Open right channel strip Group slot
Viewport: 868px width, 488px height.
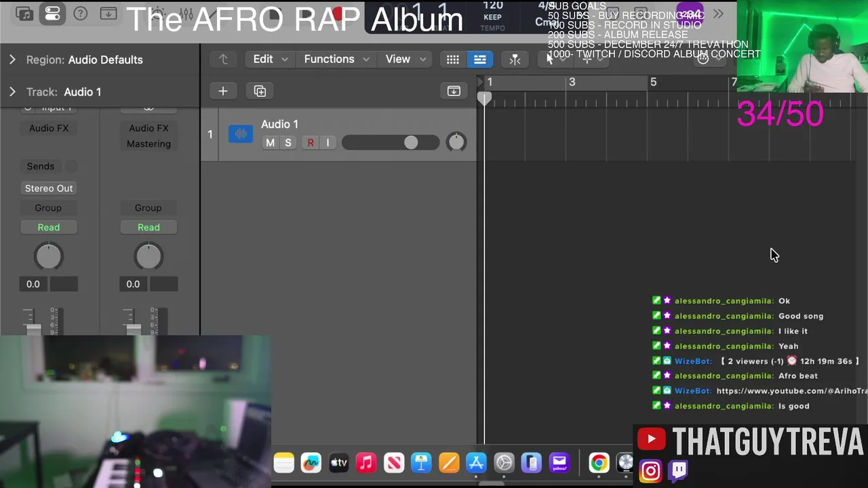pyautogui.click(x=148, y=208)
